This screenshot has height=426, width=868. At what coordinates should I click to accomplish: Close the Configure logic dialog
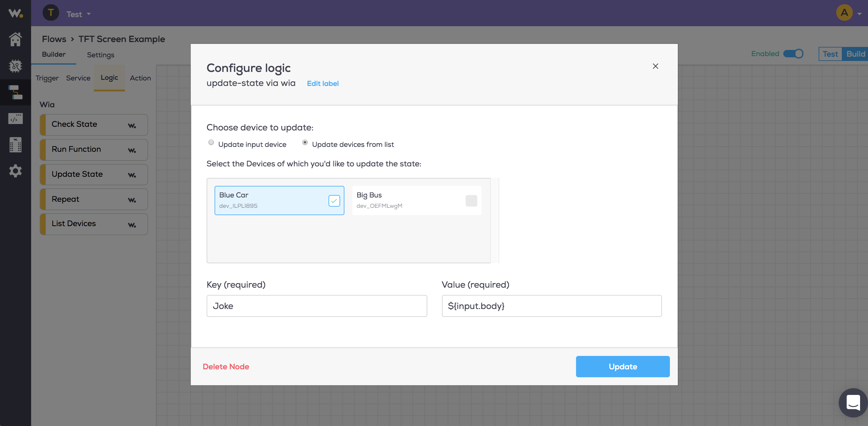pos(655,66)
